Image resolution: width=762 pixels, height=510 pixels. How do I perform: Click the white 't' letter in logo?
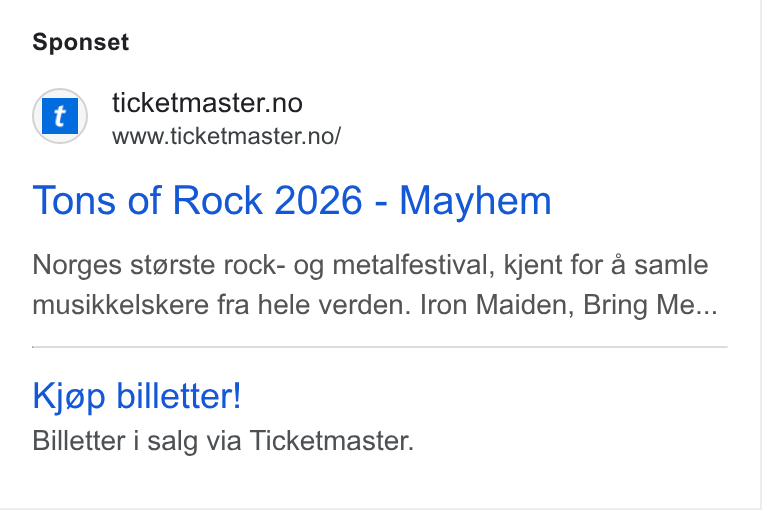click(x=59, y=116)
